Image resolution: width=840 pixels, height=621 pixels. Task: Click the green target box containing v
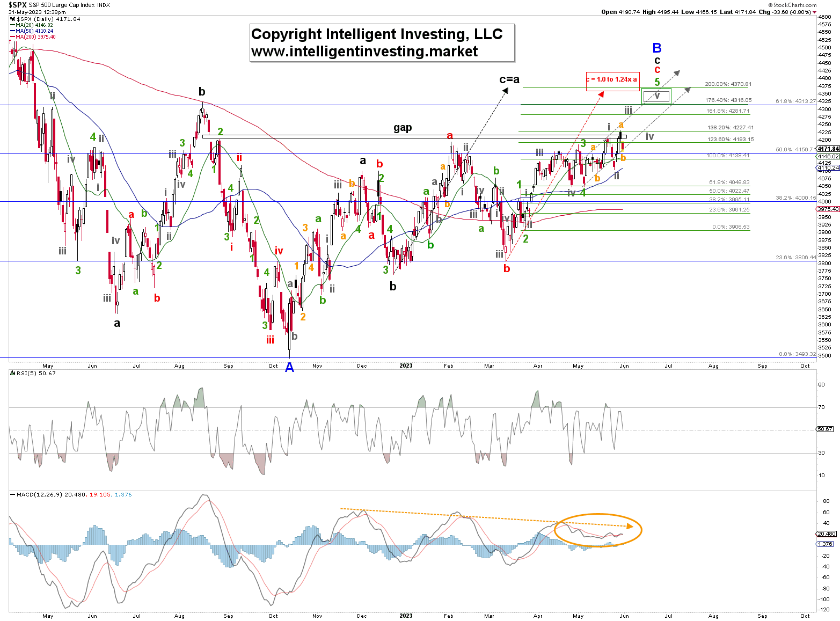point(656,96)
